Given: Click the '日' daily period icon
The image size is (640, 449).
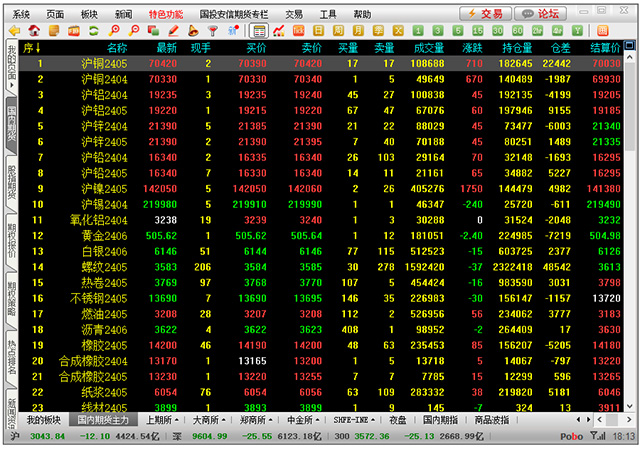Looking at the screenshot, I should point(317,31).
